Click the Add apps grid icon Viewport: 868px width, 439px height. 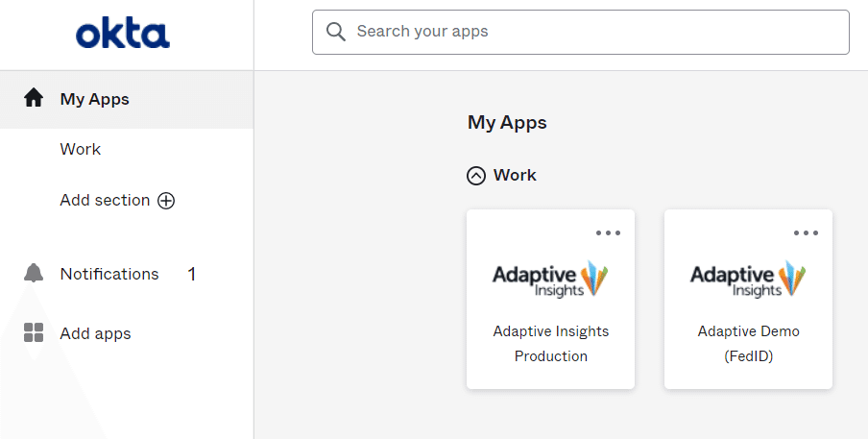tap(34, 333)
